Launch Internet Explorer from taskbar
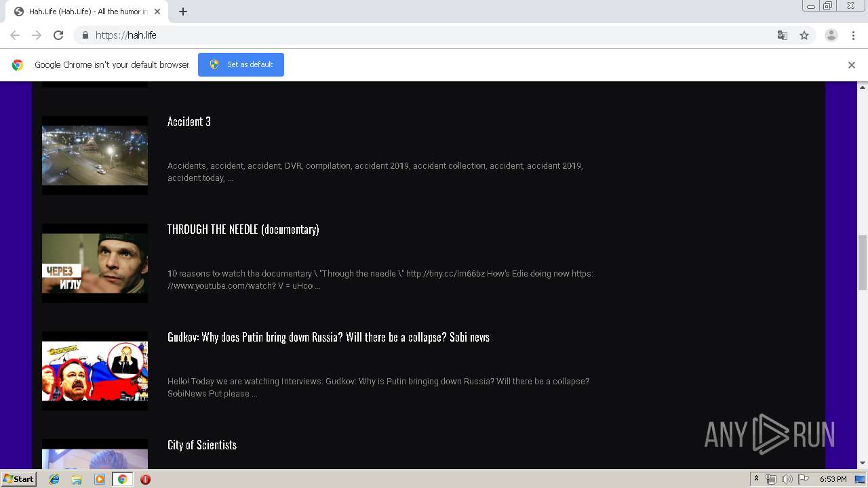Viewport: 868px width, 488px height. pyautogui.click(x=54, y=479)
